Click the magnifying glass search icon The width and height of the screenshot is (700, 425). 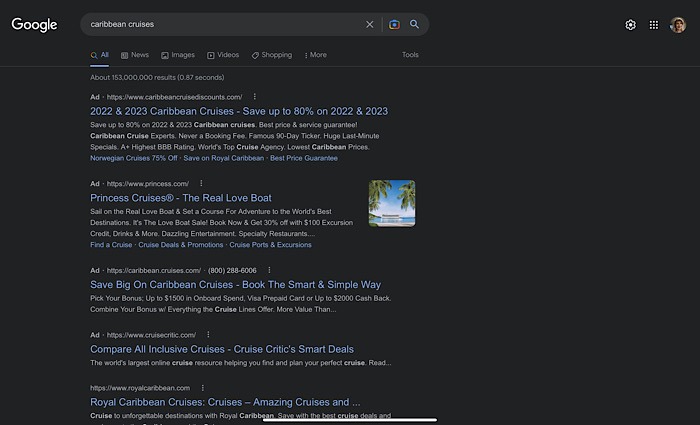pyautogui.click(x=415, y=24)
